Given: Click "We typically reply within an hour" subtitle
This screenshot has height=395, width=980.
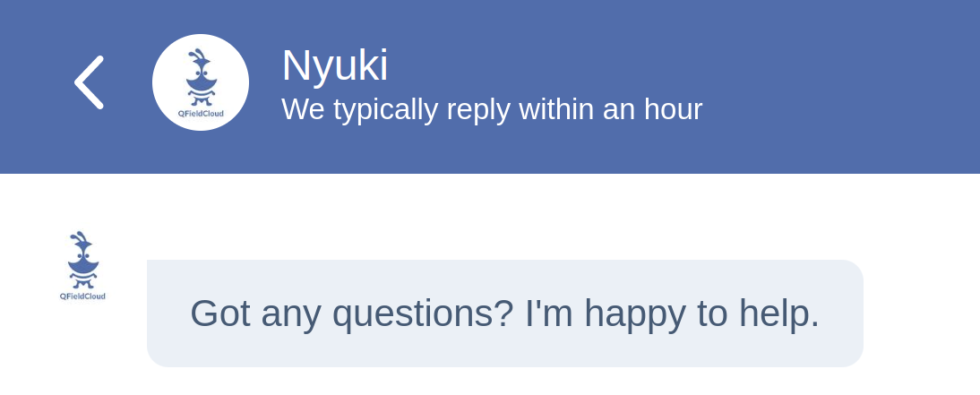Looking at the screenshot, I should coord(492,109).
